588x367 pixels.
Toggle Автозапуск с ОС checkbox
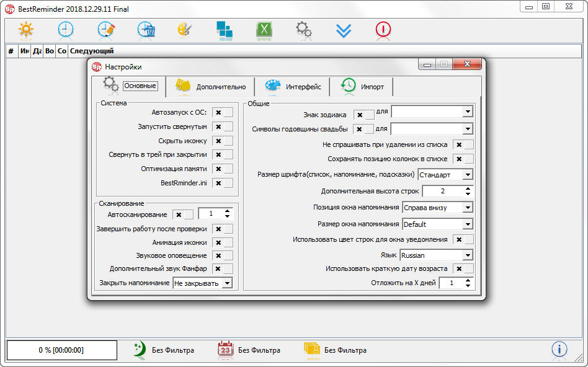[x=223, y=112]
